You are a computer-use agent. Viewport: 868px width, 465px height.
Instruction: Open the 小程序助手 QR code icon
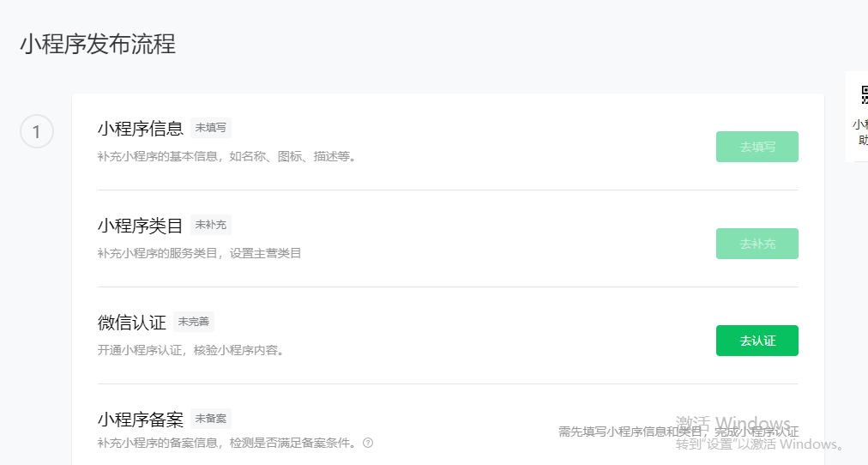tap(864, 94)
